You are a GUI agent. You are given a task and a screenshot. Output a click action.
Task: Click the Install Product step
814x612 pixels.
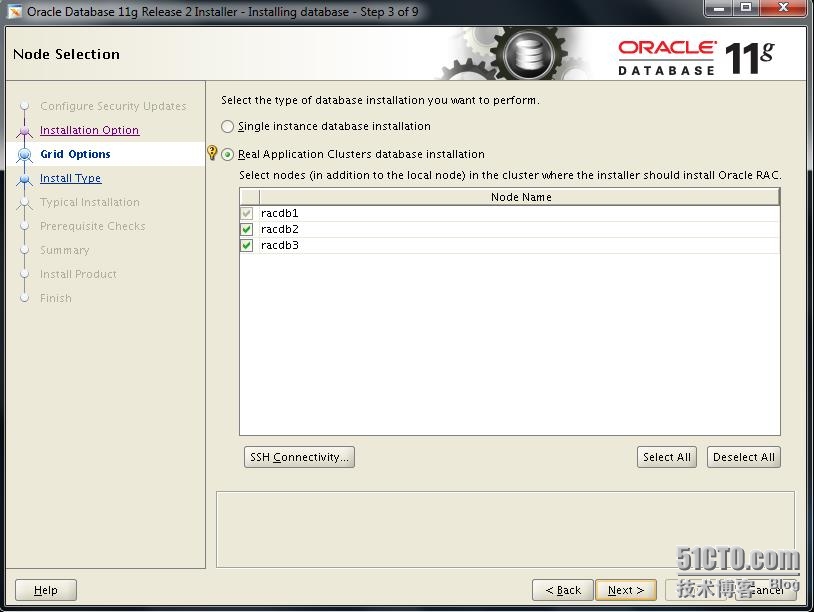[x=78, y=274]
